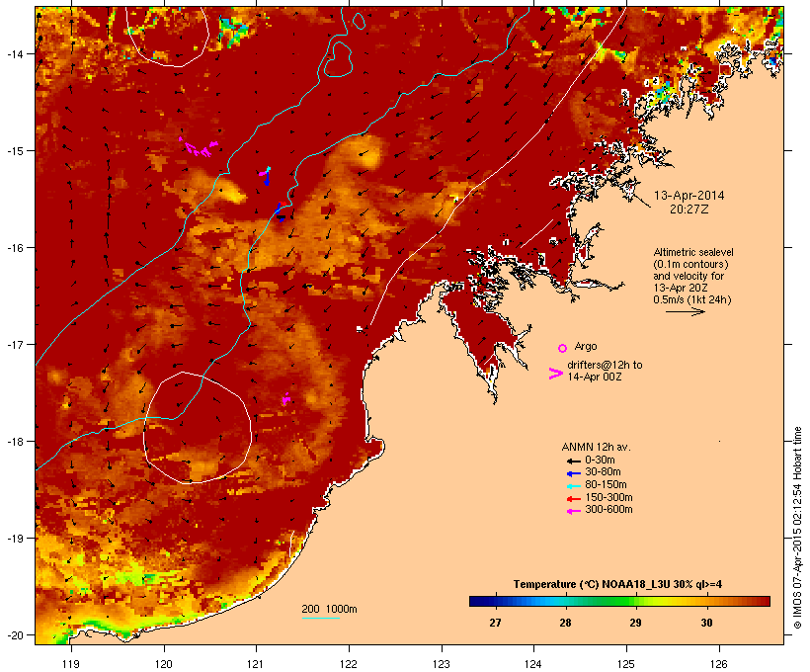810x672 pixels.
Task: Click the 20:27Z time label
Action: point(689,210)
